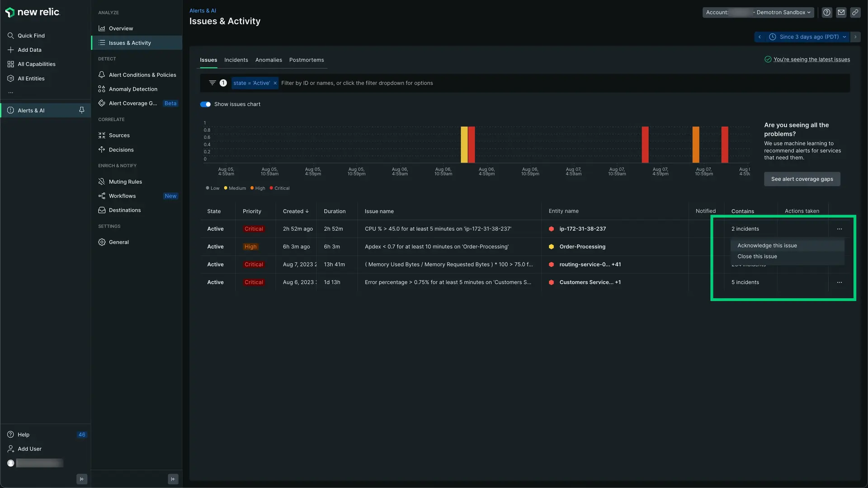Open actions menu for Customers Service issue
Image resolution: width=868 pixels, height=488 pixels.
[x=840, y=282]
